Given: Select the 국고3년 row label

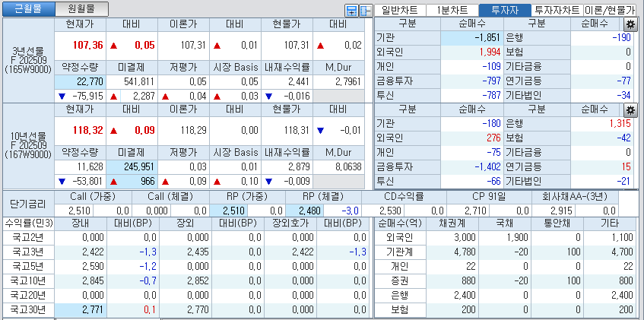Looking at the screenshot, I should coord(28,252).
